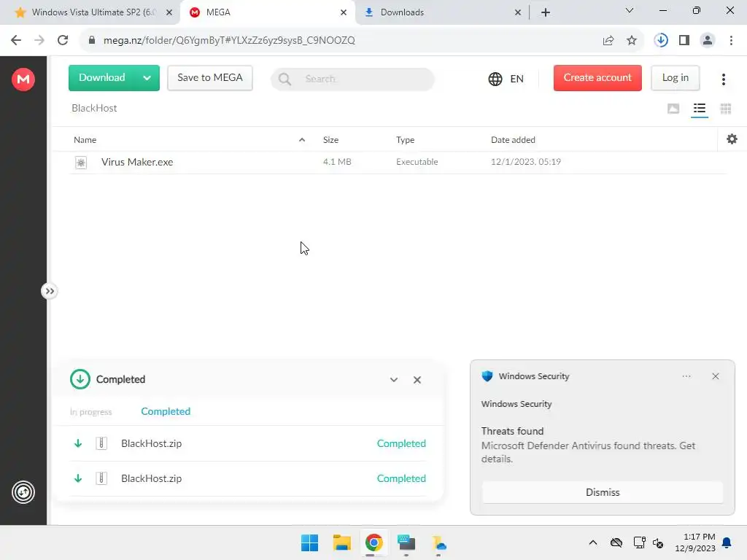Toggle the Chrome side panel
747x560 pixels.
pyautogui.click(x=684, y=40)
